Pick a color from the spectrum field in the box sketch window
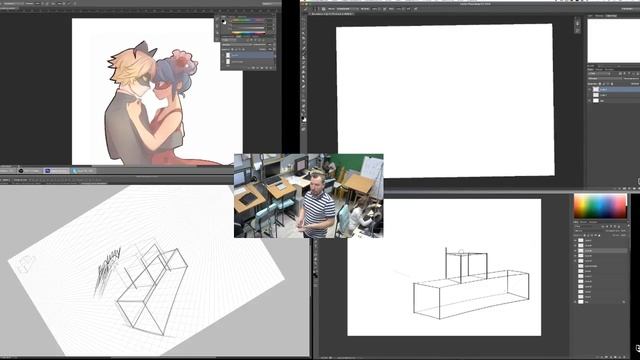The image size is (640, 360). (600, 206)
